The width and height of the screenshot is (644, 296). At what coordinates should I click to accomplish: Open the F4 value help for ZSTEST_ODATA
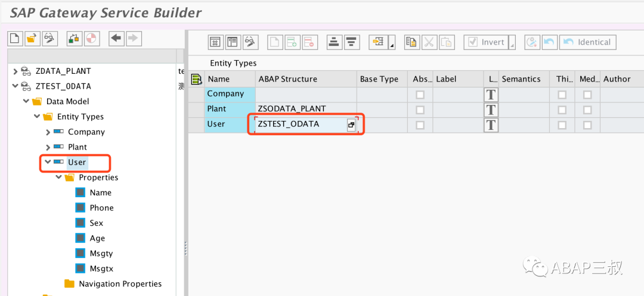351,126
